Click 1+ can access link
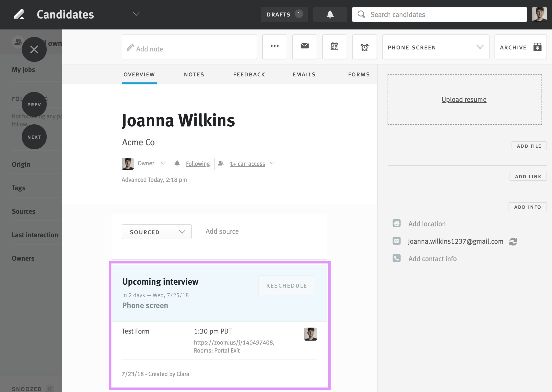Image resolution: width=552 pixels, height=392 pixels. [247, 164]
